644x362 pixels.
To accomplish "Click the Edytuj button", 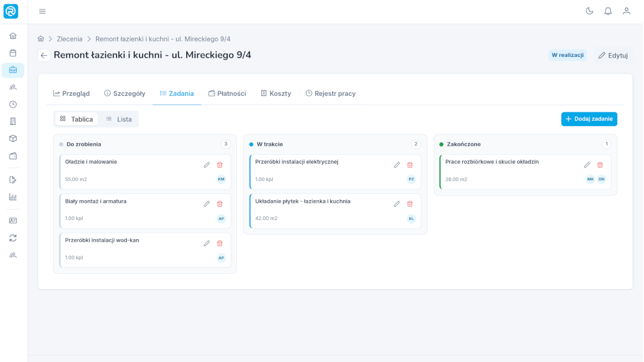I will 613,56.
